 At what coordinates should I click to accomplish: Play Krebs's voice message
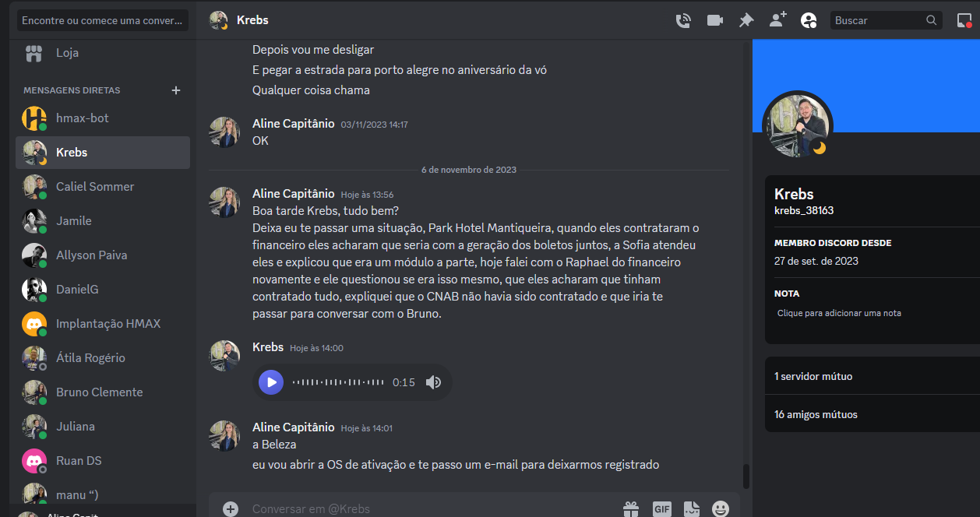tap(271, 382)
